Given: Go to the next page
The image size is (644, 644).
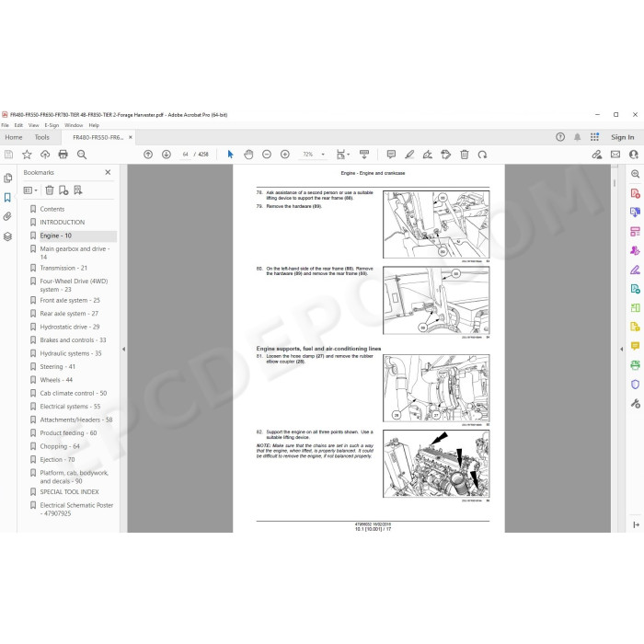Looking at the screenshot, I should (167, 155).
